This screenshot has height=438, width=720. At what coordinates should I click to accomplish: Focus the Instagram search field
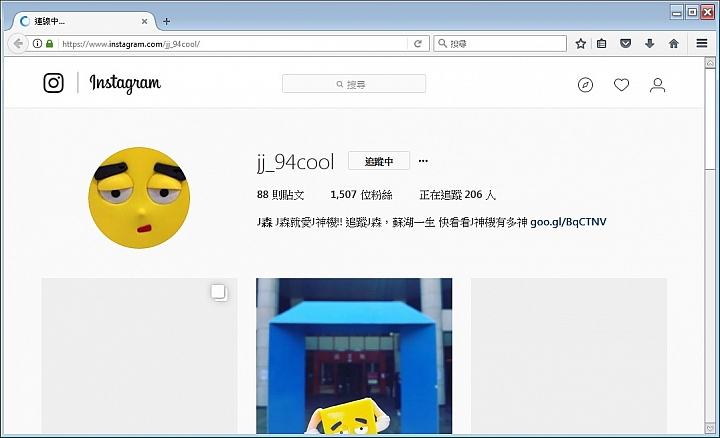click(x=354, y=84)
